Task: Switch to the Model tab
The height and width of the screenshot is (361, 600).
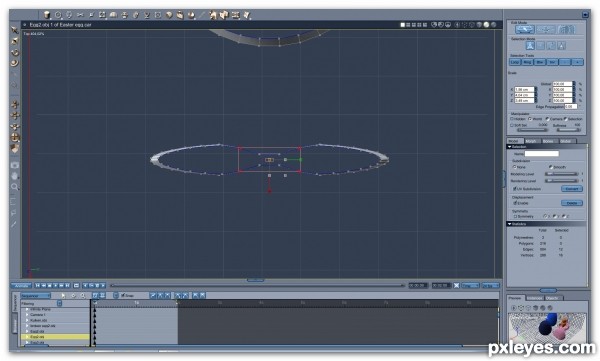Action: (x=514, y=141)
